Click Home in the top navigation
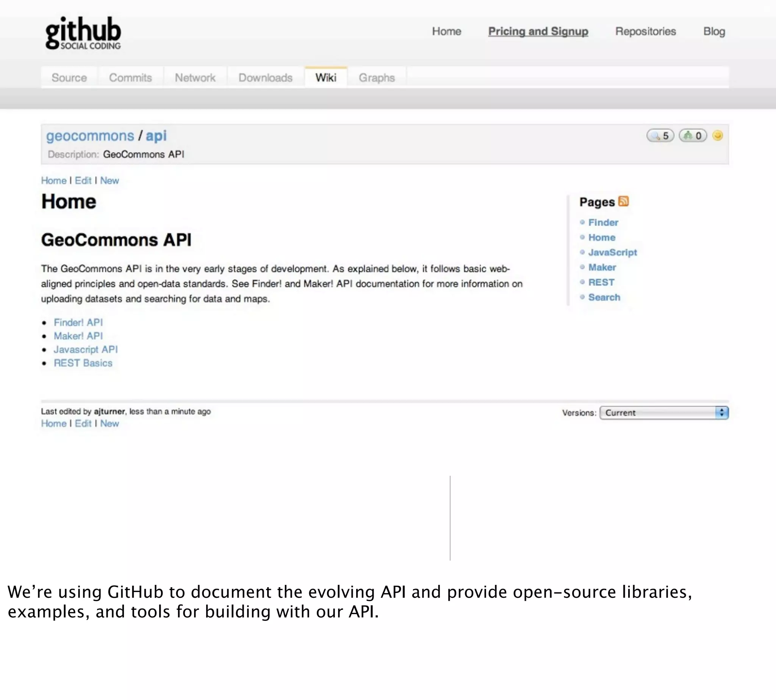Screen dimensions: 776x700 point(447,31)
